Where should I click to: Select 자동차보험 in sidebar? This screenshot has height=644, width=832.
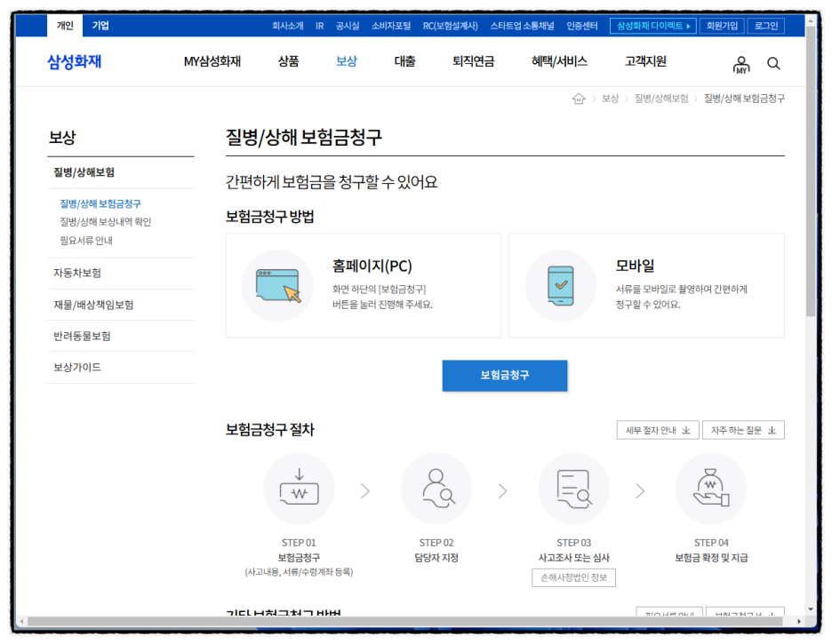(77, 273)
